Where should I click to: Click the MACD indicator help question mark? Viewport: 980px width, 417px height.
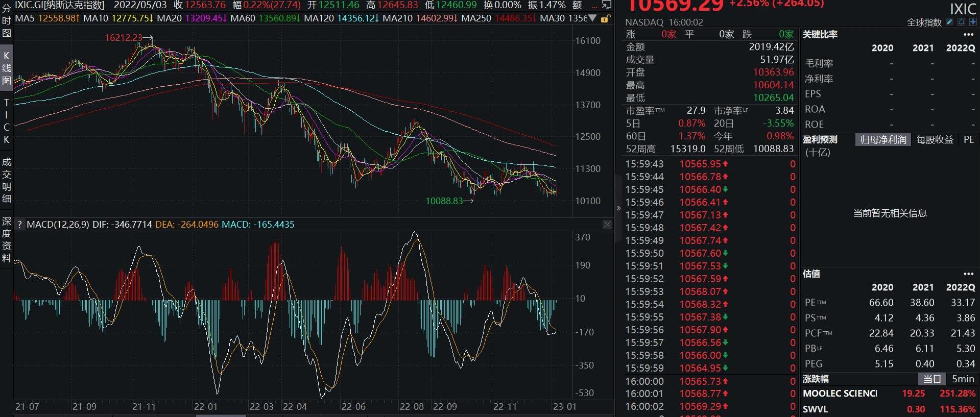click(19, 225)
